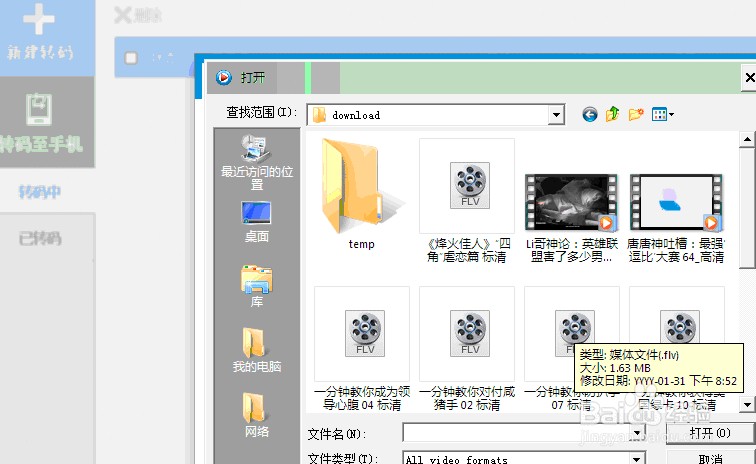Click the new transcode plus icon
The image size is (756, 464).
(x=39, y=20)
